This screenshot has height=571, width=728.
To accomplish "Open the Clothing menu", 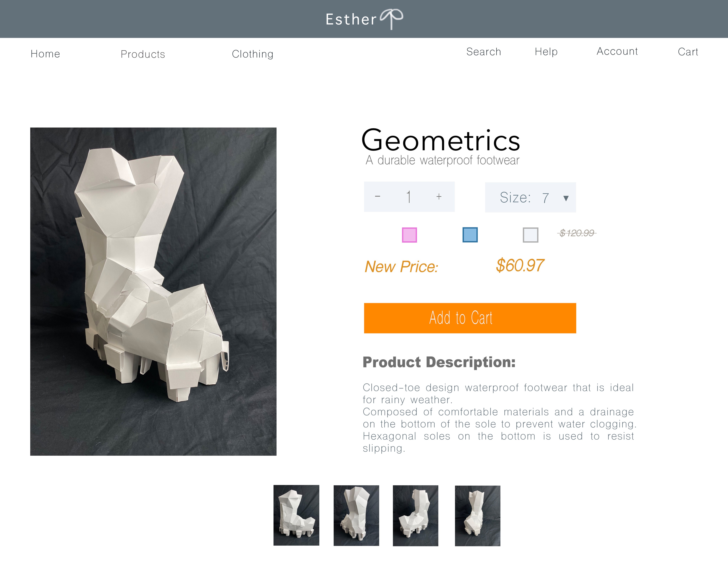I will click(x=253, y=54).
